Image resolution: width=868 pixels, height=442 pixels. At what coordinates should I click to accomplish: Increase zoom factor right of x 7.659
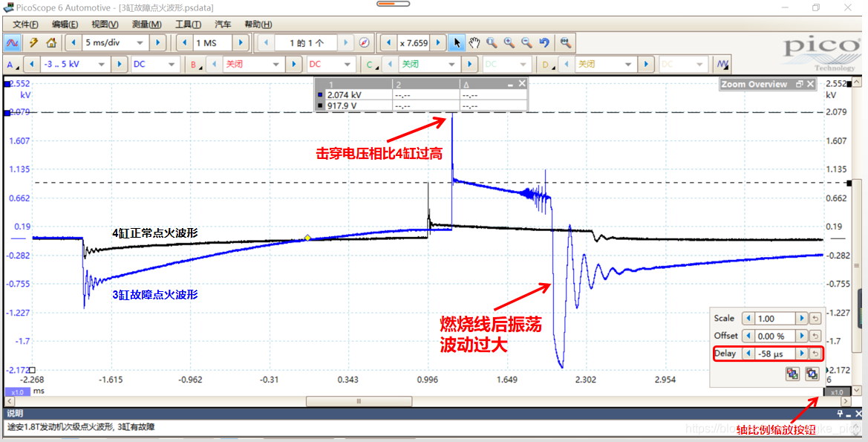(x=438, y=42)
